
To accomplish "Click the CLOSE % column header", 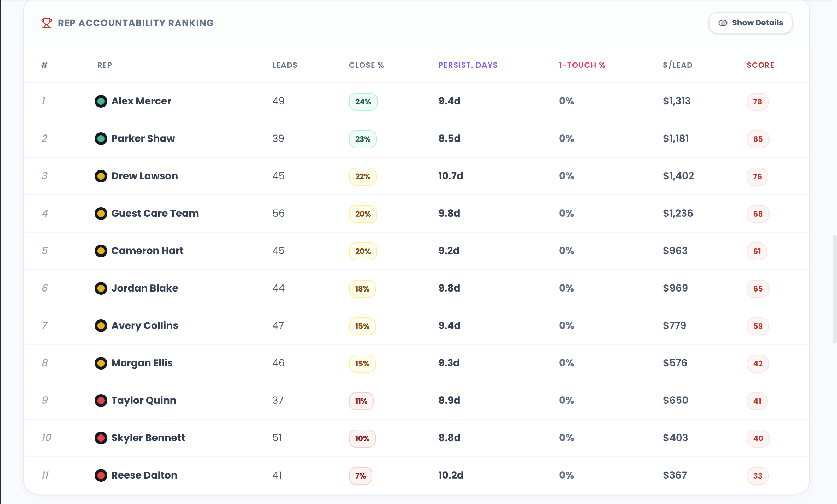I will [x=366, y=65].
